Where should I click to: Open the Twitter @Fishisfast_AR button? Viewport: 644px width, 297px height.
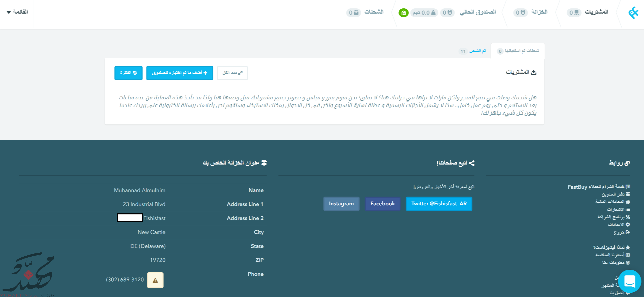pos(439,204)
